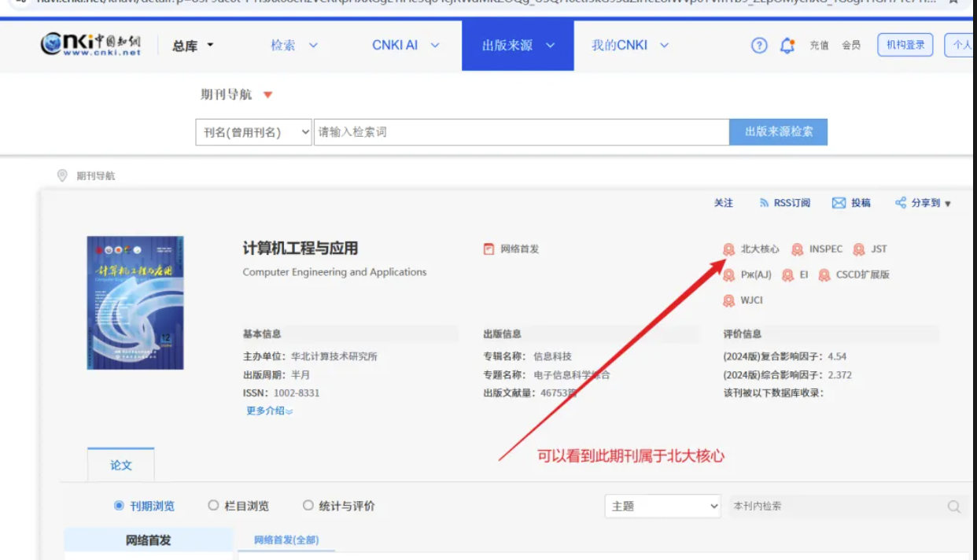Screen dimensions: 977x560
Task: Open the help question mark icon
Action: pyautogui.click(x=759, y=46)
